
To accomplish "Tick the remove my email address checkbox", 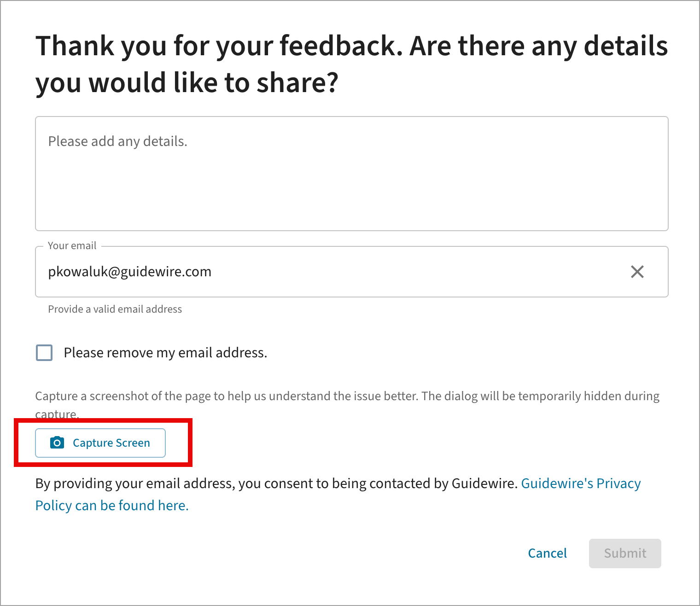I will tap(44, 353).
